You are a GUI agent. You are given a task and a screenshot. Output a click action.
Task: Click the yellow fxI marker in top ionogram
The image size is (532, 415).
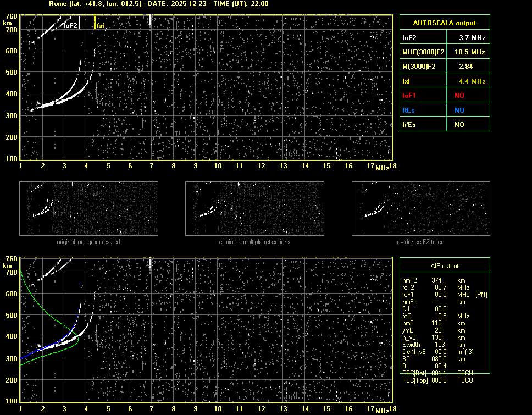coord(95,22)
